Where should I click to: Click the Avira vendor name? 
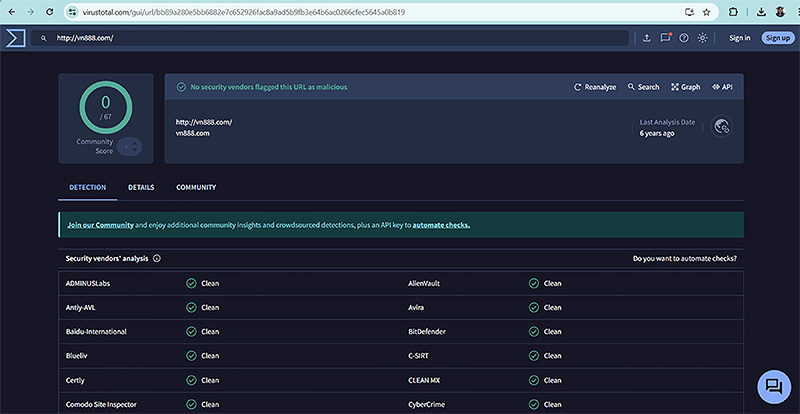(416, 307)
